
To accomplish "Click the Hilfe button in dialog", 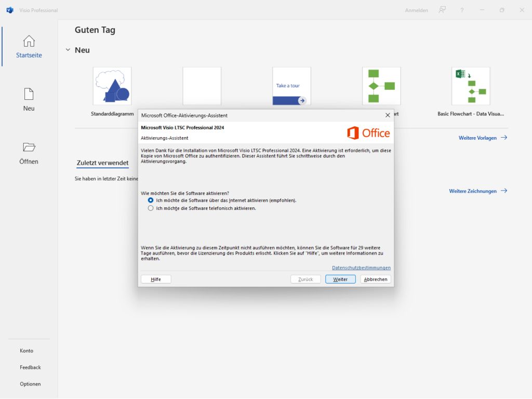I will click(156, 279).
